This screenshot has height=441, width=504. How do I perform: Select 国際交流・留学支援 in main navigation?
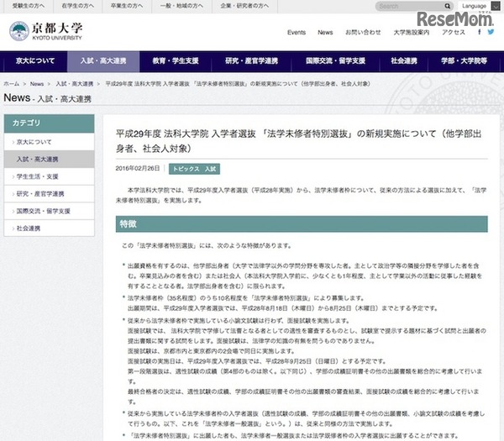point(335,60)
